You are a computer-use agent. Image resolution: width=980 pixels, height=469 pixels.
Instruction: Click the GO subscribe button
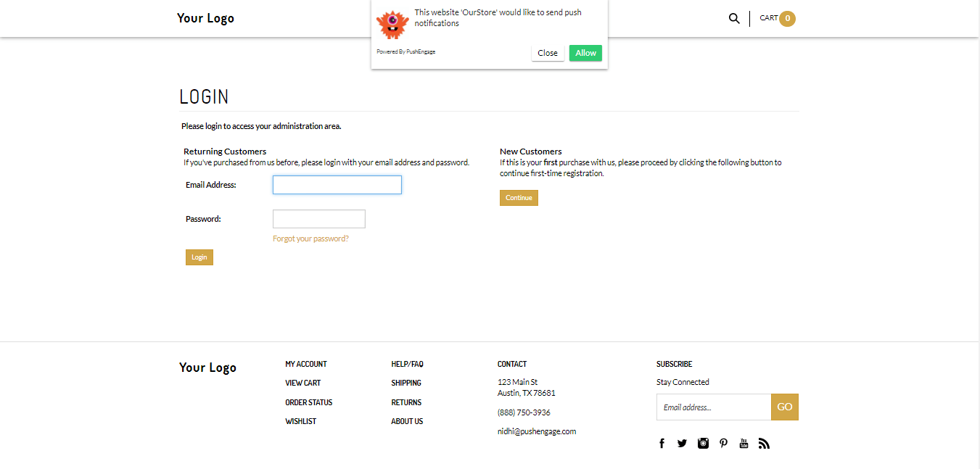tap(785, 407)
